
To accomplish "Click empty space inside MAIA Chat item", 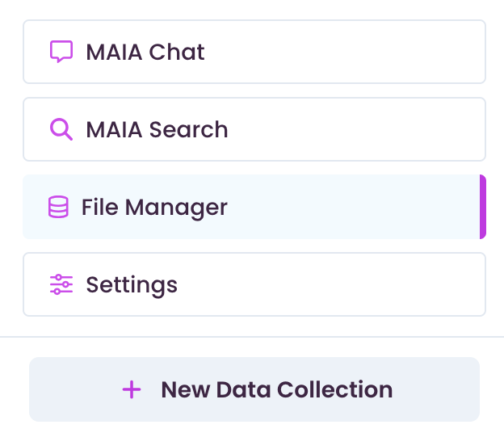I will (344, 52).
